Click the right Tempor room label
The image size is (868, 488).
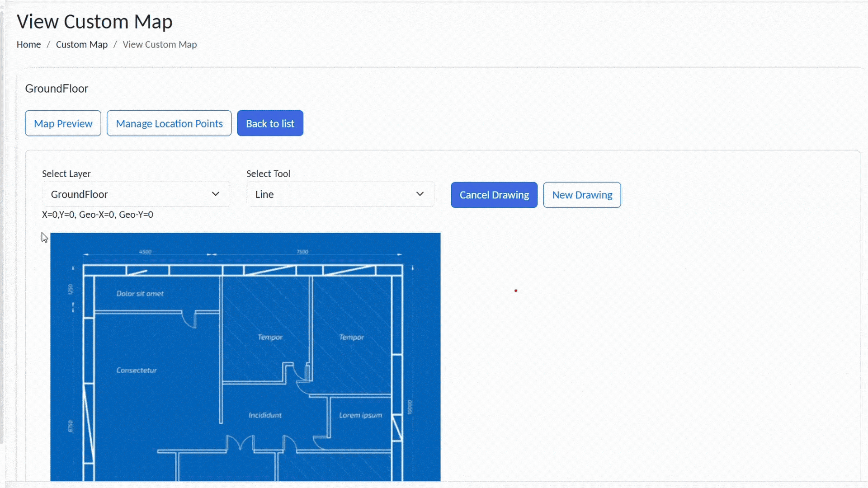pos(351,337)
